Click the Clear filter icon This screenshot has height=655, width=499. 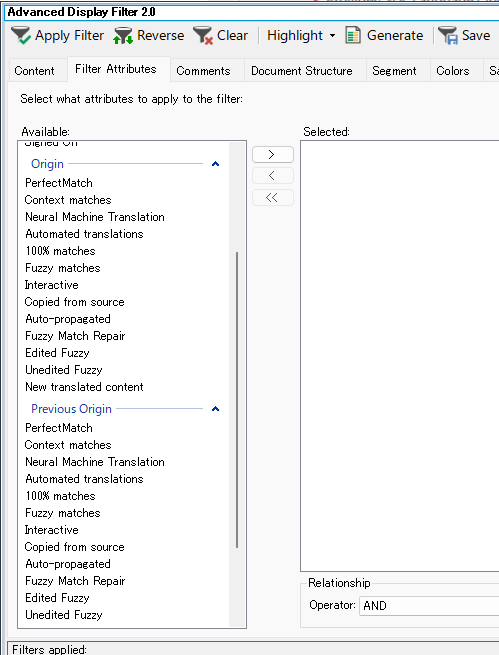pos(203,36)
